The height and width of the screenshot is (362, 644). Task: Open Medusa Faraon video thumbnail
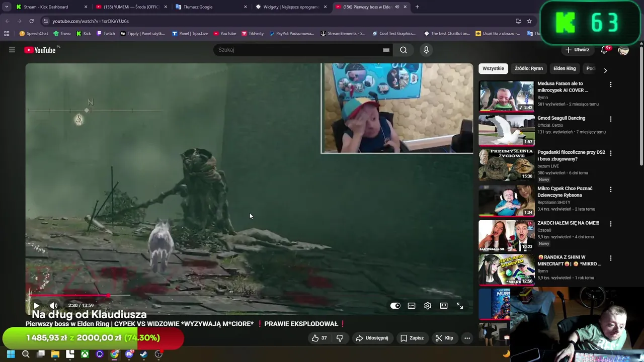[506, 96]
